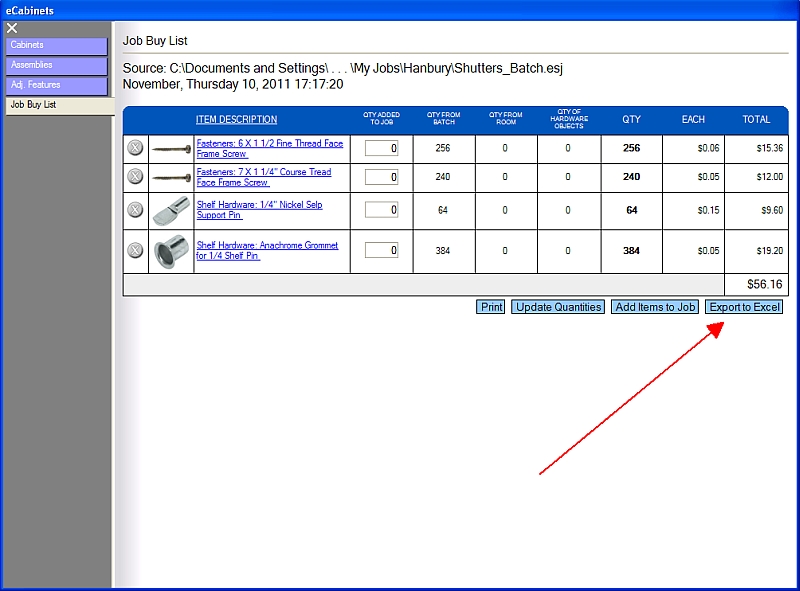
Task: Select the Job Buy List sidebar tab
Action: click(x=56, y=105)
